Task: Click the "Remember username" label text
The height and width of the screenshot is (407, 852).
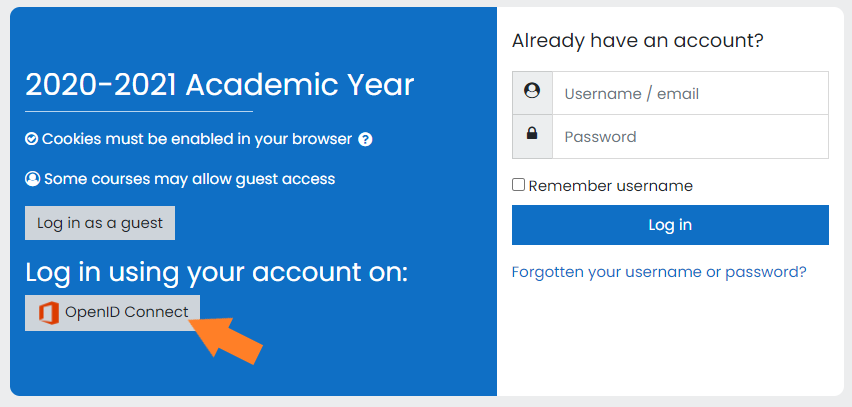Action: click(611, 186)
